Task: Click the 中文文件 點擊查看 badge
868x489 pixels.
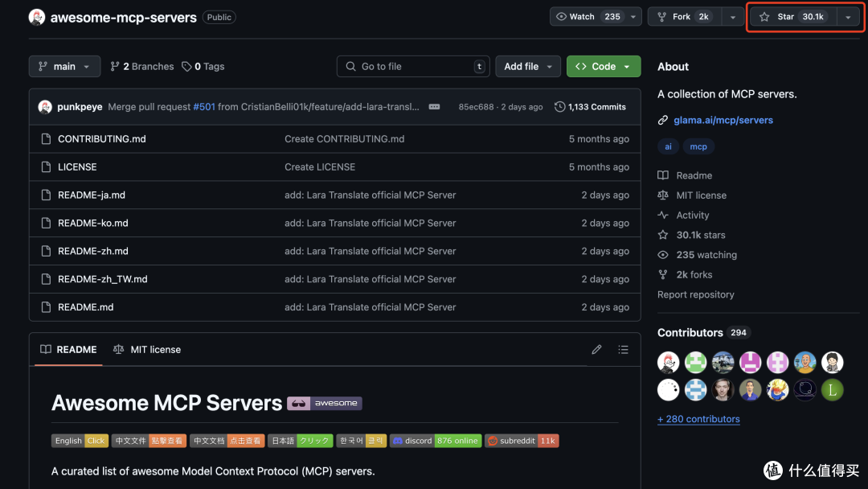Action: click(x=149, y=441)
